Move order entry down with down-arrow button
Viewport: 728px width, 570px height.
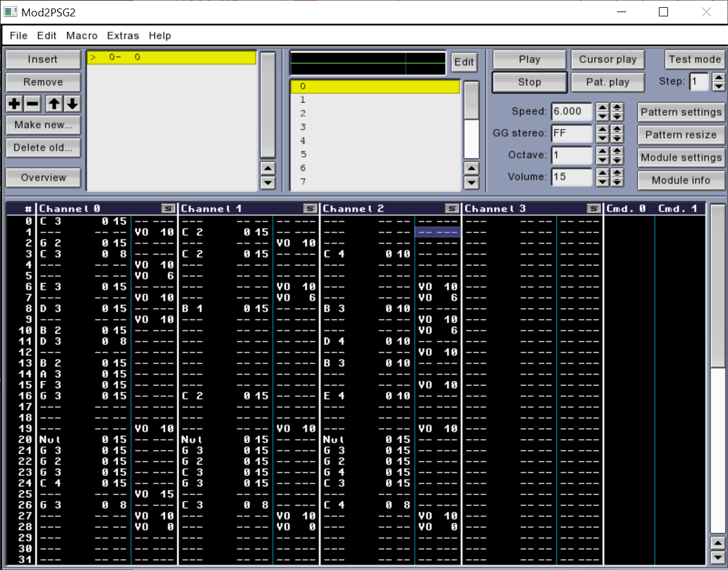72,104
